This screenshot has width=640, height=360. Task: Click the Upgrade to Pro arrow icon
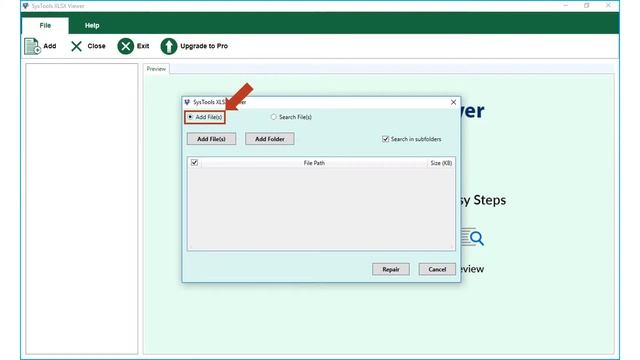click(x=169, y=46)
